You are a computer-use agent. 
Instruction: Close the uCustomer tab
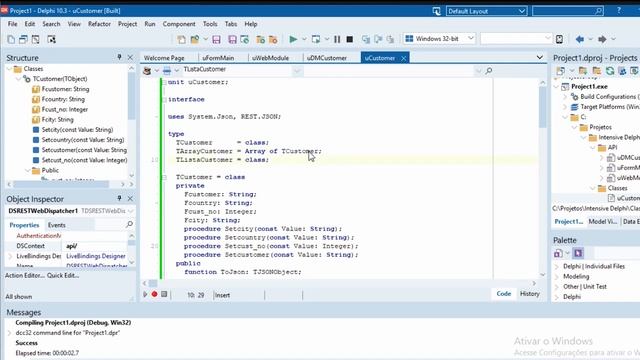[x=404, y=58]
